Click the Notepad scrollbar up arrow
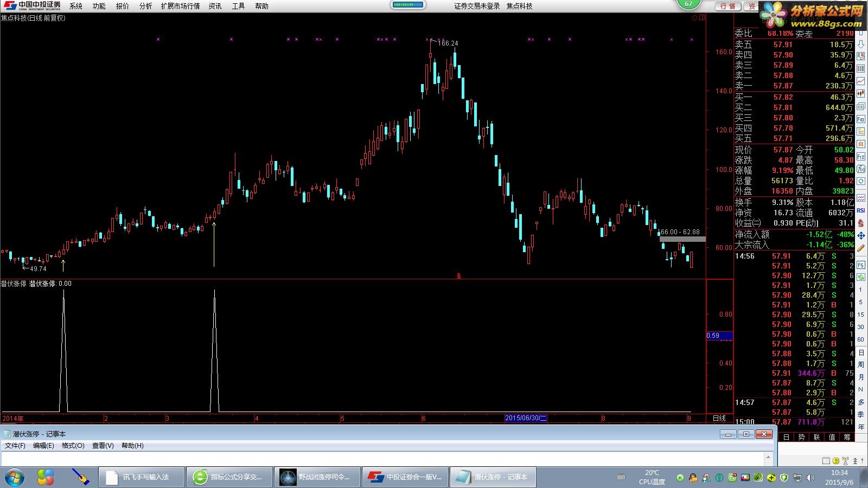This screenshot has width=868, height=488. [x=768, y=458]
